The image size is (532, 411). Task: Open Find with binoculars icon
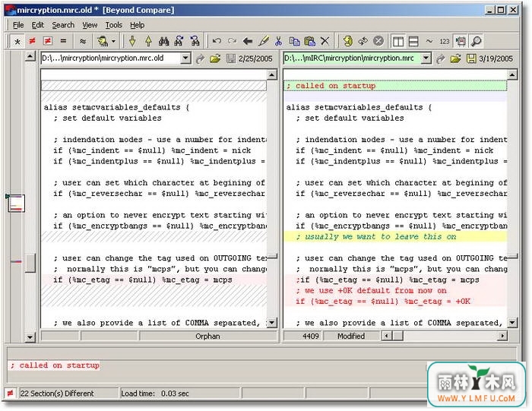click(x=164, y=41)
